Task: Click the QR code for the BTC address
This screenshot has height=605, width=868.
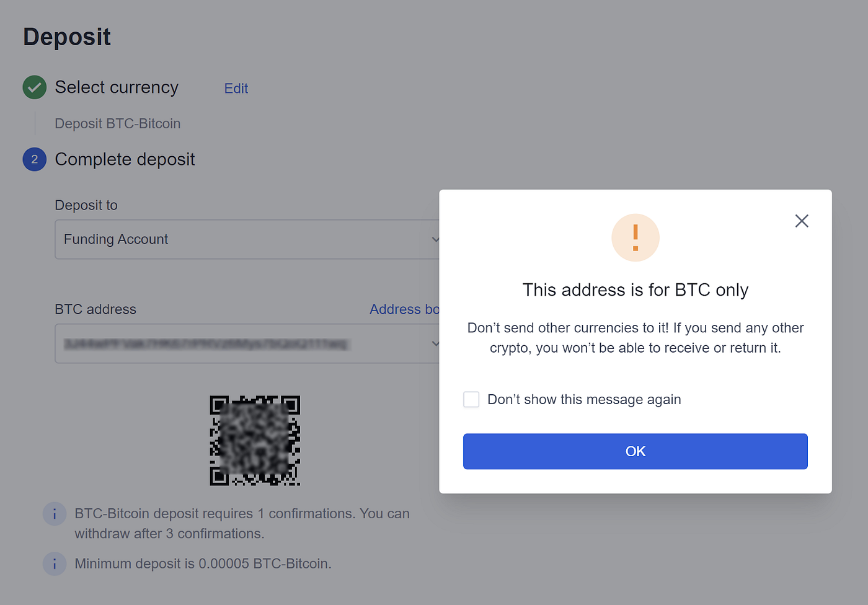Action: (x=255, y=440)
